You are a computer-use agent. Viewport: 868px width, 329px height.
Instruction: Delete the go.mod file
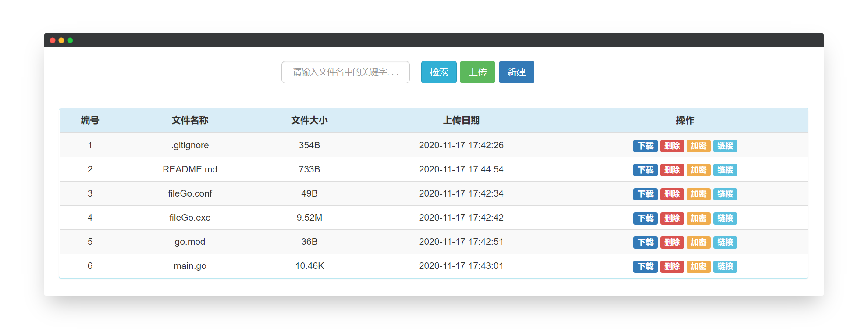[x=672, y=242]
